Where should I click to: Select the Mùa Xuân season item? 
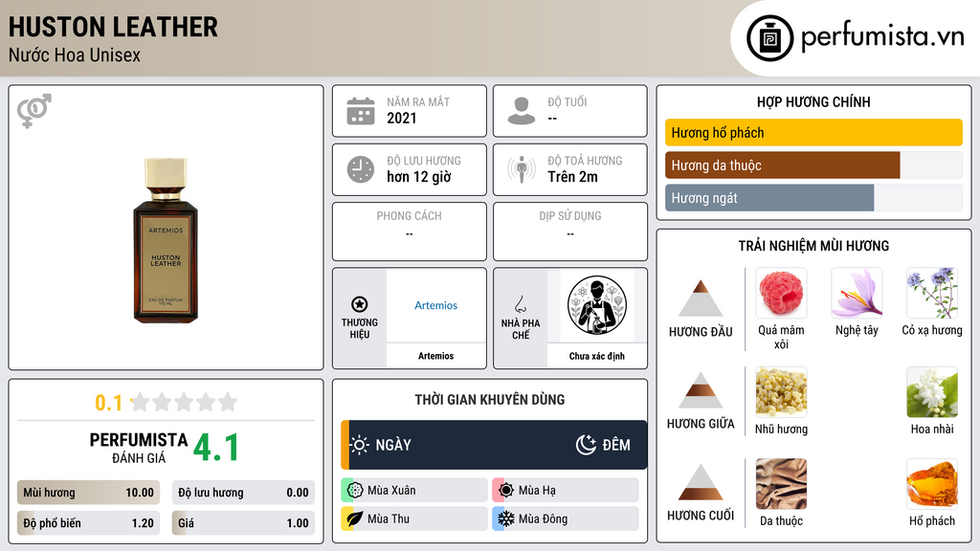tap(414, 491)
